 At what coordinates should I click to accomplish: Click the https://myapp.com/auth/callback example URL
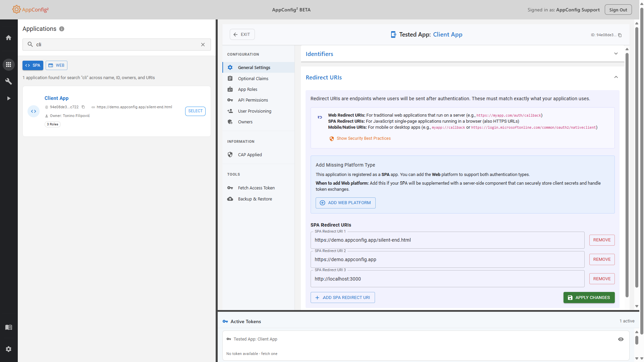[508, 115]
